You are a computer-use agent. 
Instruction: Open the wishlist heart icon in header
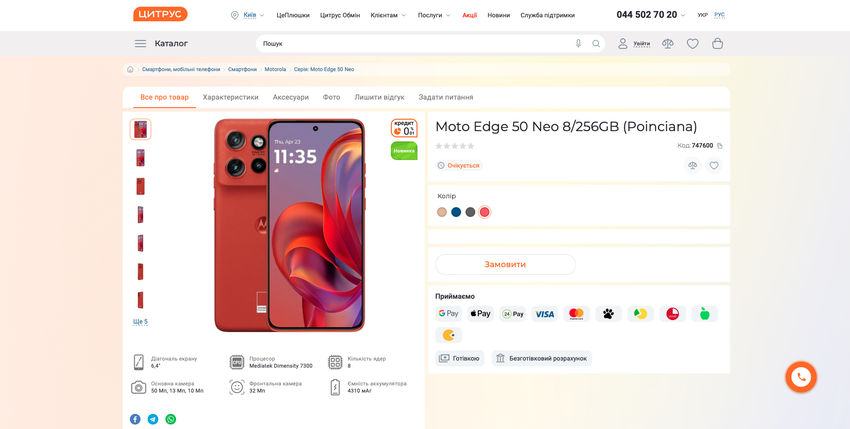[692, 44]
